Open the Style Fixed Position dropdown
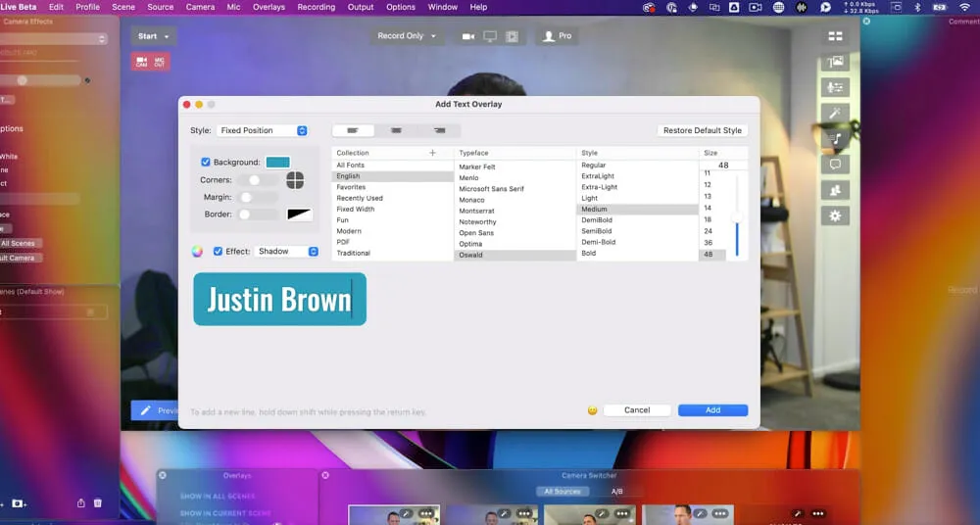The image size is (980, 525). pos(263,130)
